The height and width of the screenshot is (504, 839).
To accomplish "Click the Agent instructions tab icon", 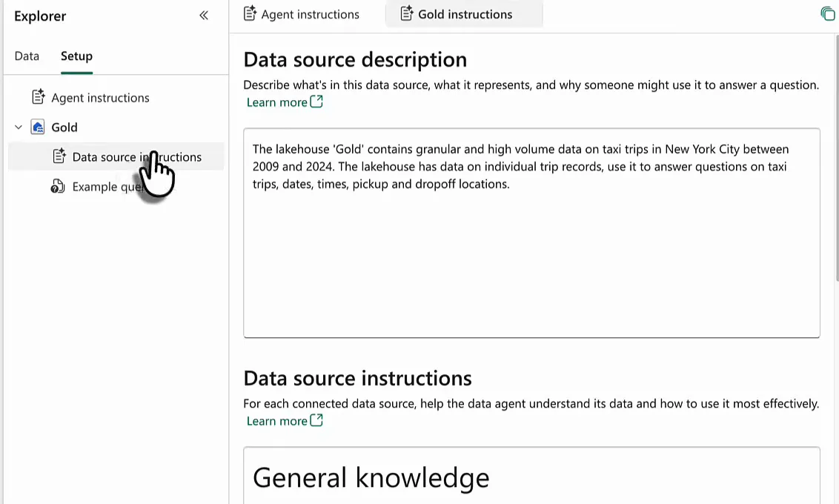I will [250, 13].
